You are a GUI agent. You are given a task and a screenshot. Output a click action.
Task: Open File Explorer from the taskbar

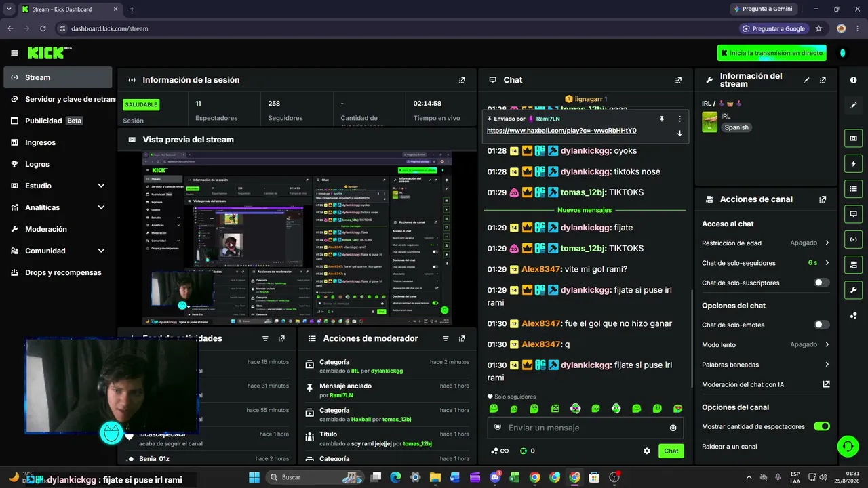point(435,477)
